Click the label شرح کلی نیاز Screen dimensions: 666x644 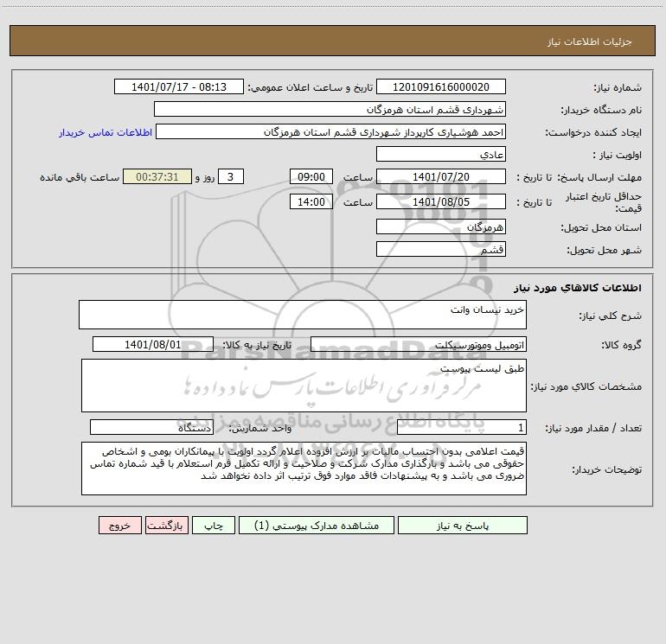pyautogui.click(x=611, y=316)
